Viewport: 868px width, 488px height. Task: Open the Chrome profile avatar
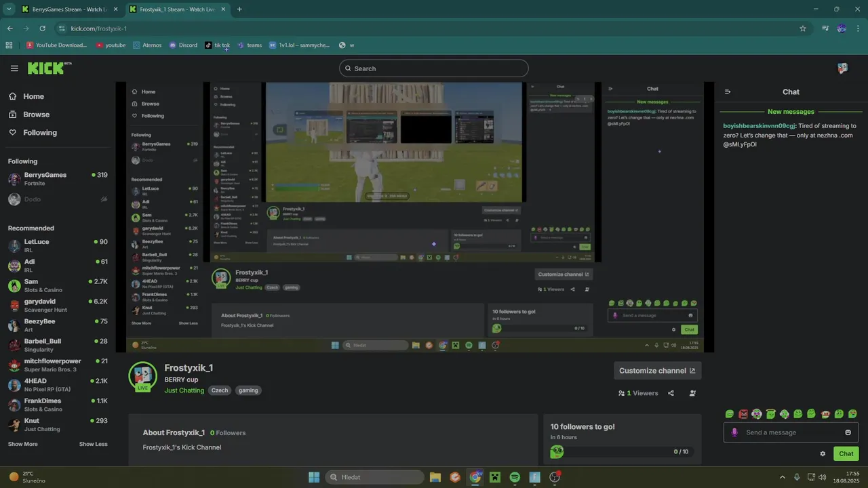coord(842,28)
